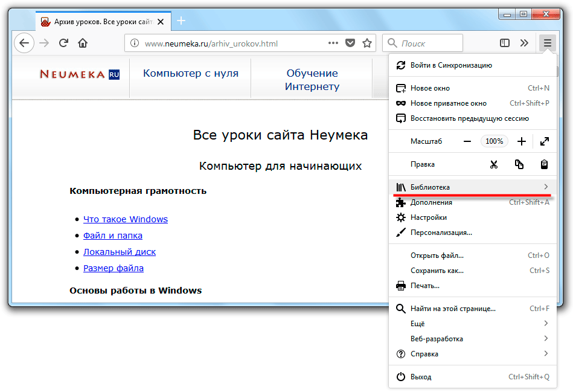Screen dimensions: 573x392
Task: Open Компьютер с нуля section
Action: point(190,74)
